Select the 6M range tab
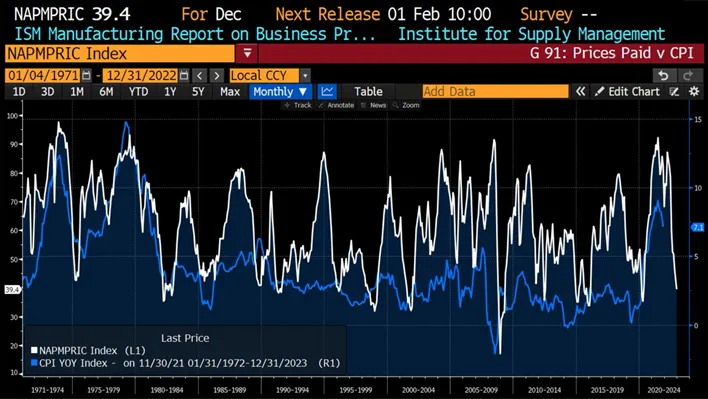Screen dimensions: 708x399 [106, 92]
